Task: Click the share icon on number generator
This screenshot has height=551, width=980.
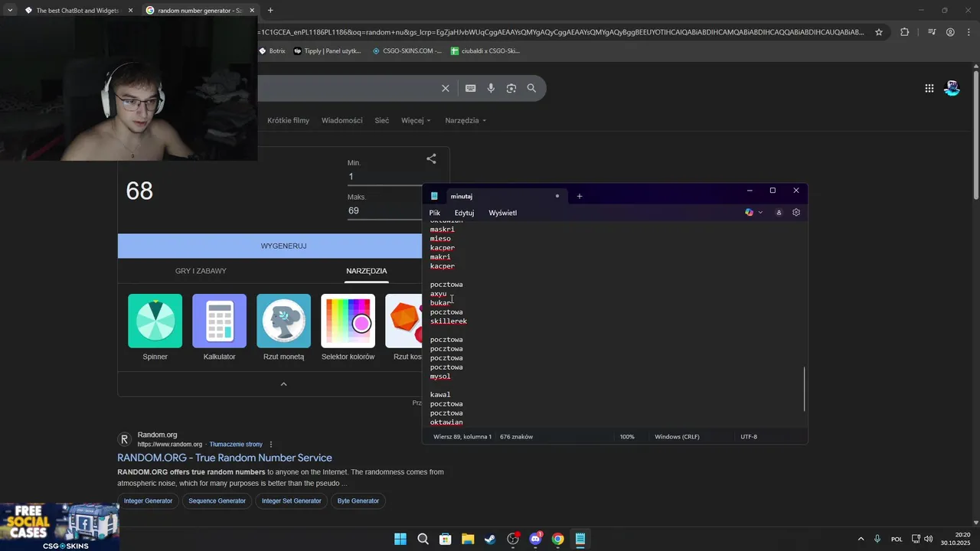Action: [432, 158]
